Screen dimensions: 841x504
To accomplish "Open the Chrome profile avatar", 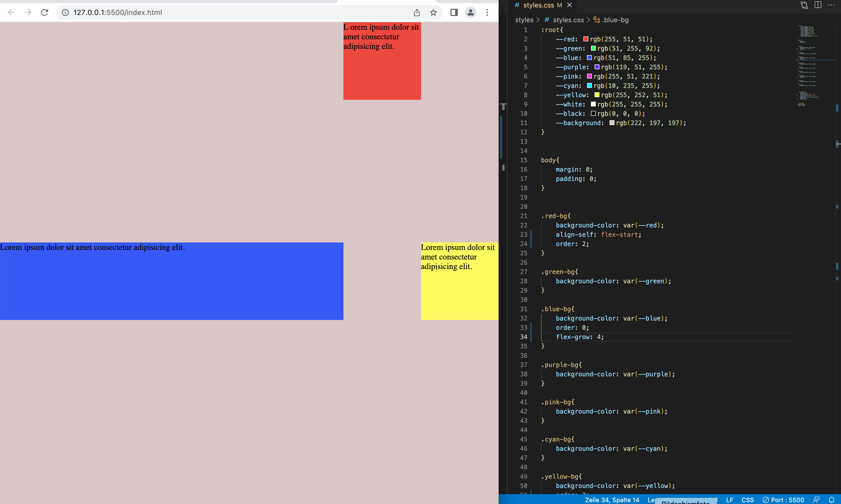I will (x=471, y=13).
